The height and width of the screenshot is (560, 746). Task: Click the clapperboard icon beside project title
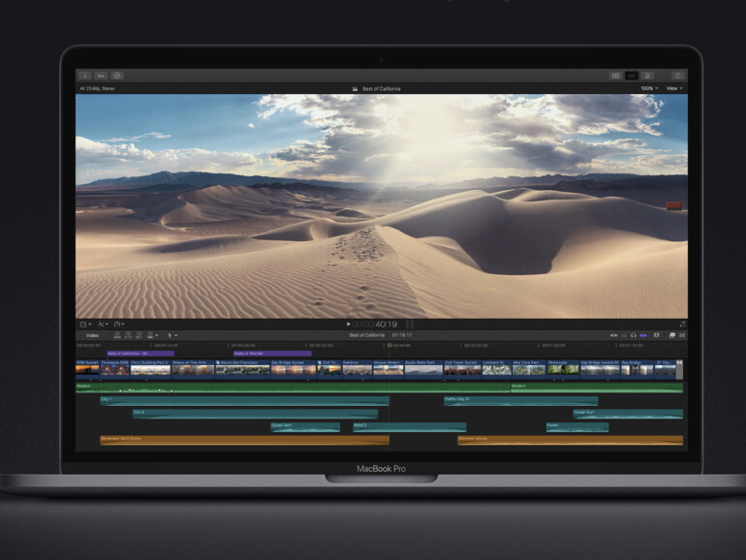click(355, 89)
